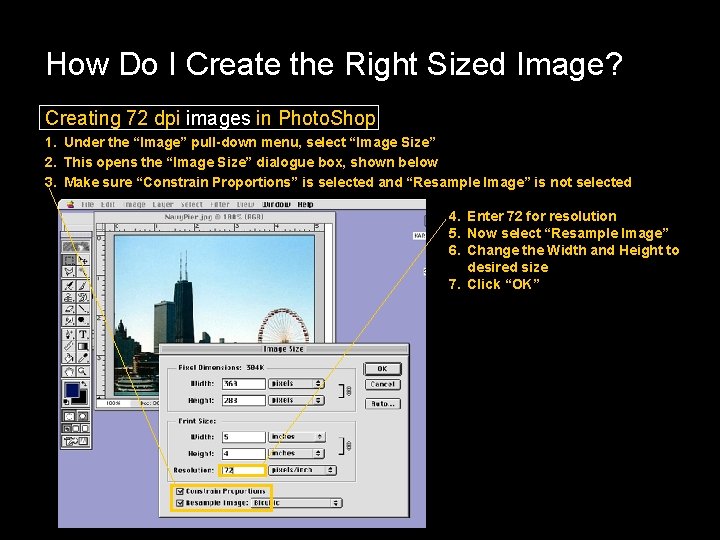Image resolution: width=720 pixels, height=540 pixels.
Task: Select the Hand tool
Action: (x=69, y=371)
